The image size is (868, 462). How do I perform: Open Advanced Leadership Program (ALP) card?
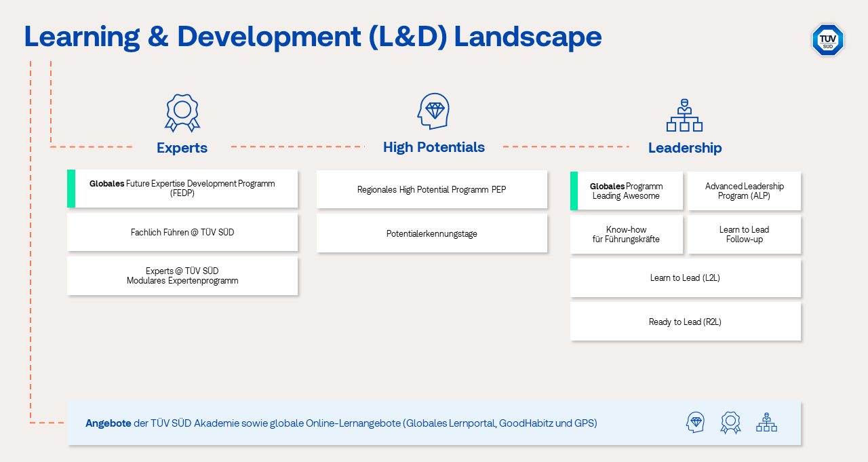pyautogui.click(x=745, y=191)
